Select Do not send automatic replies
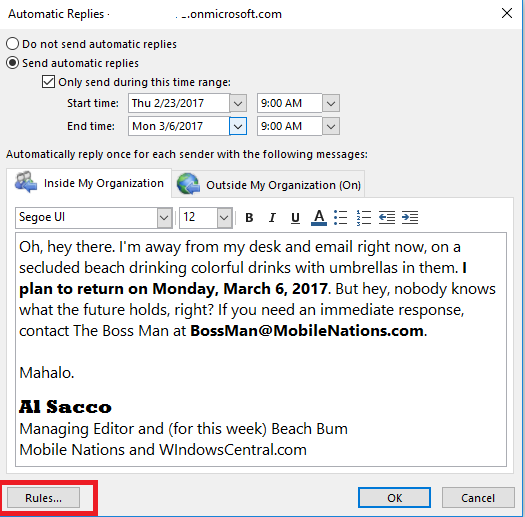The width and height of the screenshot is (525, 517). coord(12,44)
